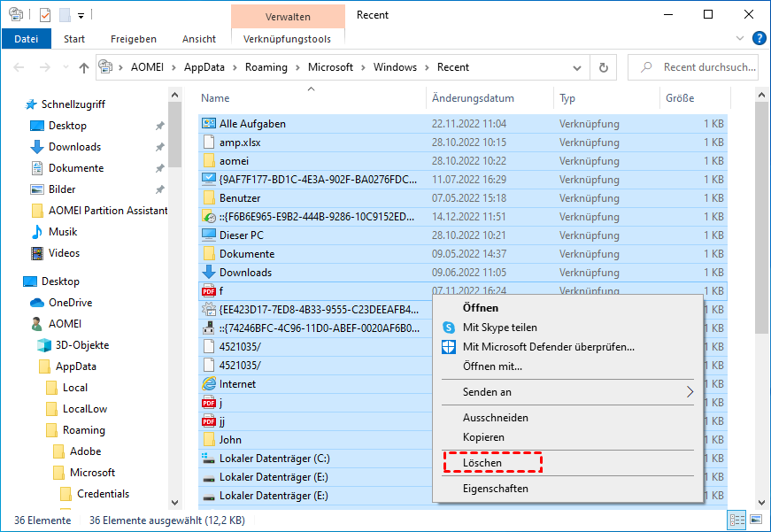Open the Datei menu tab
771x532 pixels.
point(26,39)
